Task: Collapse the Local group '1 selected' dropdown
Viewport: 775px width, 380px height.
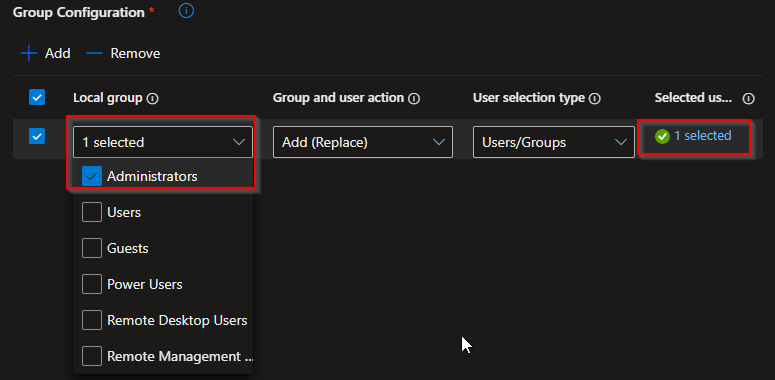Action: (x=163, y=142)
